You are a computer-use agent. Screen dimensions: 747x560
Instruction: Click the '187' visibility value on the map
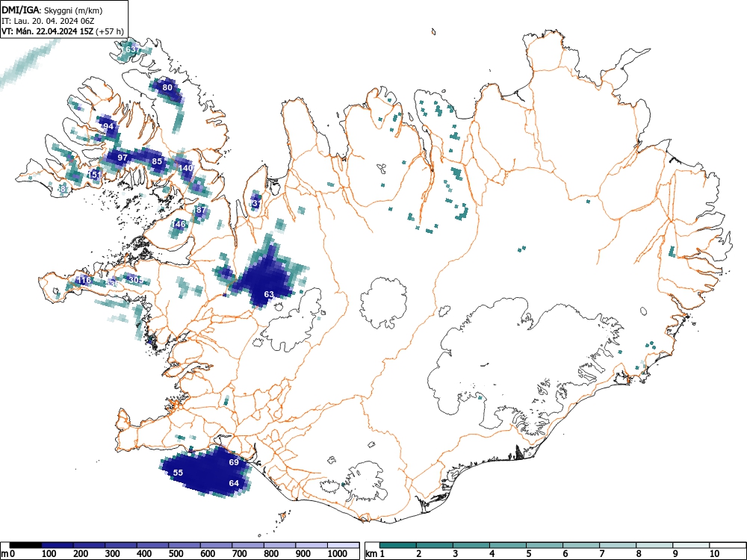(200, 210)
